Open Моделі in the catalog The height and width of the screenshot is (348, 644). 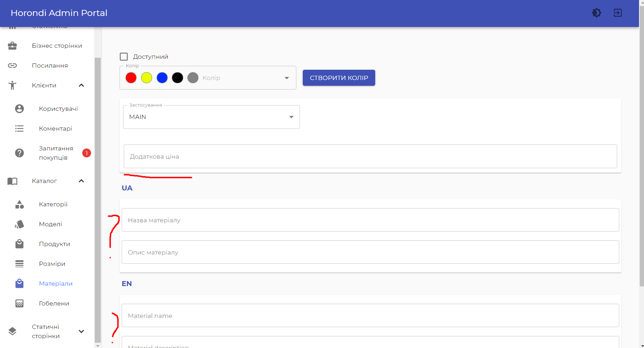click(51, 224)
